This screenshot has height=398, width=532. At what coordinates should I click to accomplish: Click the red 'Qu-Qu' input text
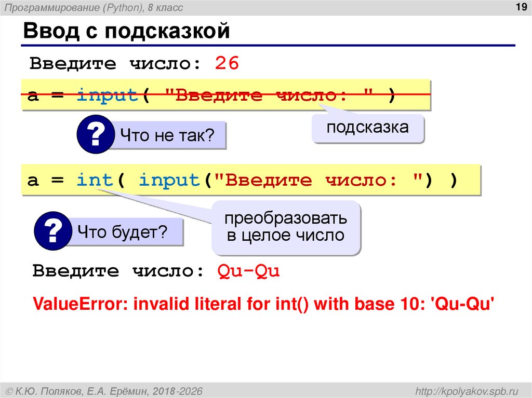(x=249, y=271)
